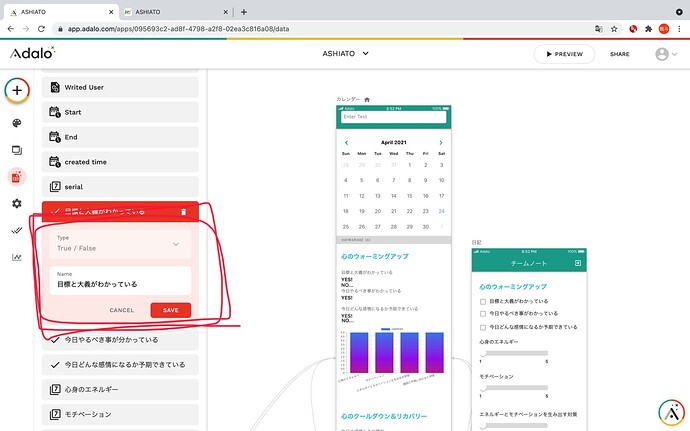Click the Adalo logo
This screenshot has height=431, width=690.
32,53
